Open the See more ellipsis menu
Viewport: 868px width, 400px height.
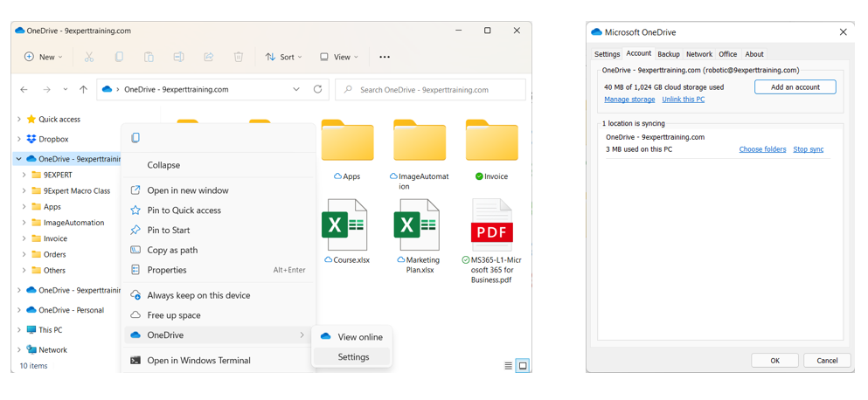tap(385, 57)
